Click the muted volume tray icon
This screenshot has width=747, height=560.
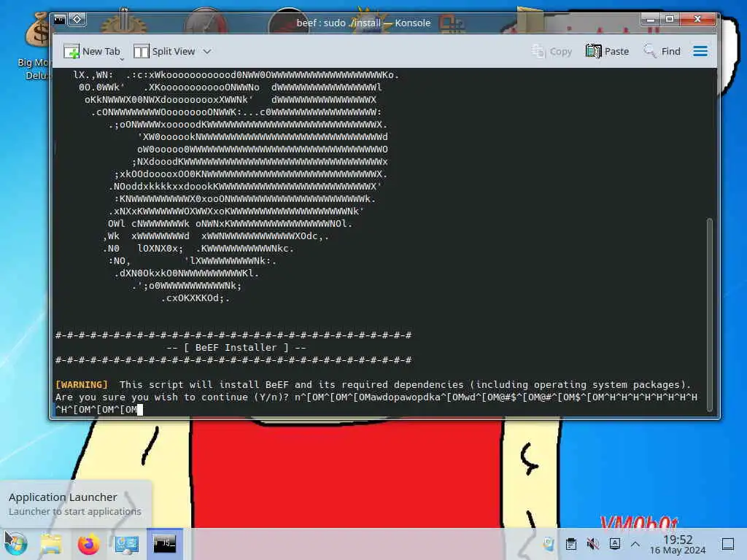point(592,544)
